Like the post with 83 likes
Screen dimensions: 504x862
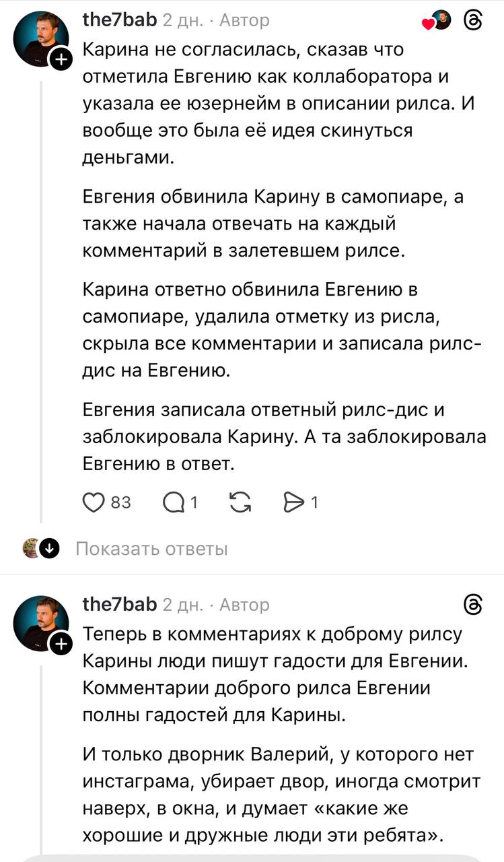[92, 502]
